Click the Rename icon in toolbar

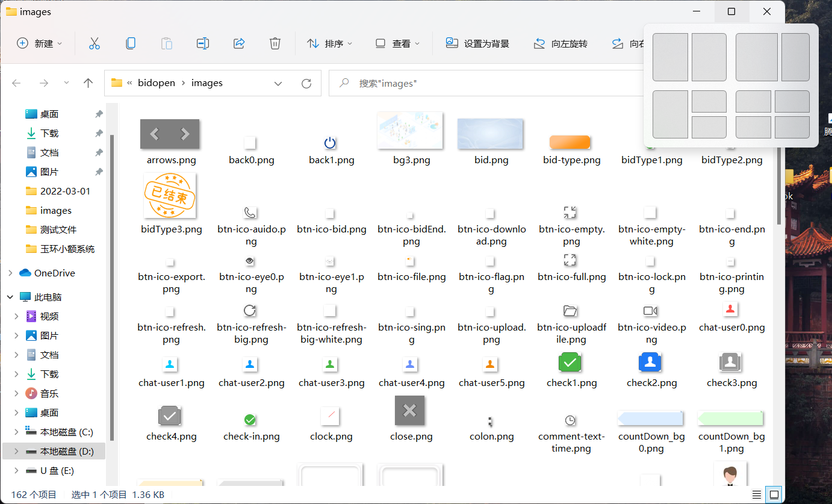point(203,43)
